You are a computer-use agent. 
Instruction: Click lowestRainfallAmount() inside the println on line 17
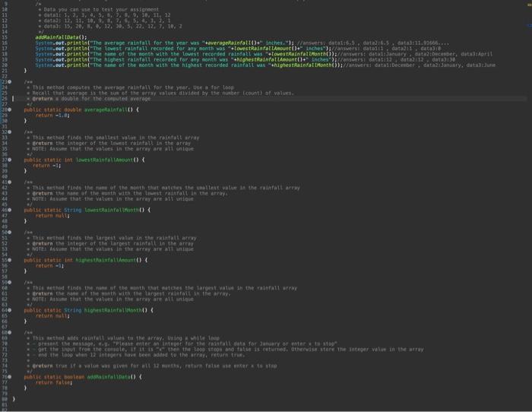coord(266,49)
